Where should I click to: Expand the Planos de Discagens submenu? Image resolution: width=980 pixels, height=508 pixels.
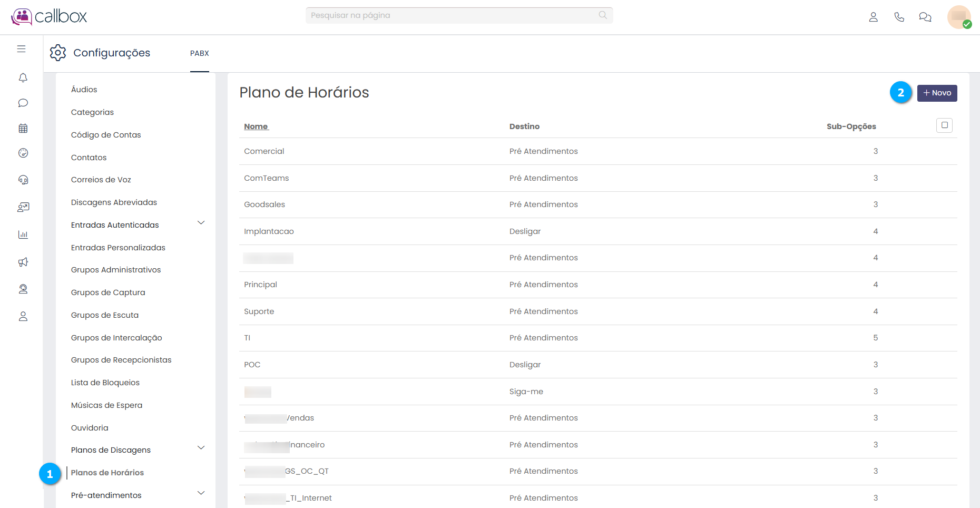click(x=201, y=448)
